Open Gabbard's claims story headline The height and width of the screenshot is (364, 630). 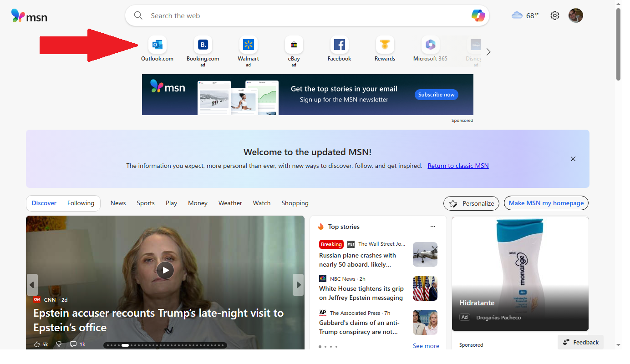360,327
